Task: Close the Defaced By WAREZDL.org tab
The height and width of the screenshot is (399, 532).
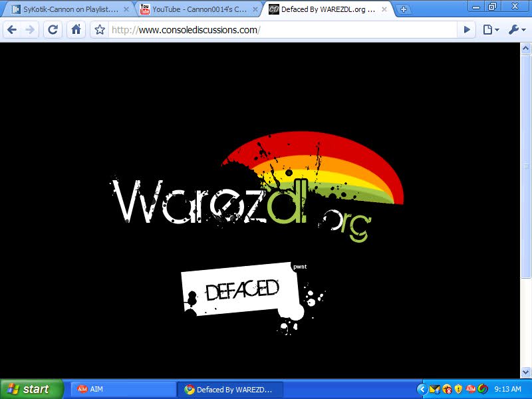Action: 384,9
